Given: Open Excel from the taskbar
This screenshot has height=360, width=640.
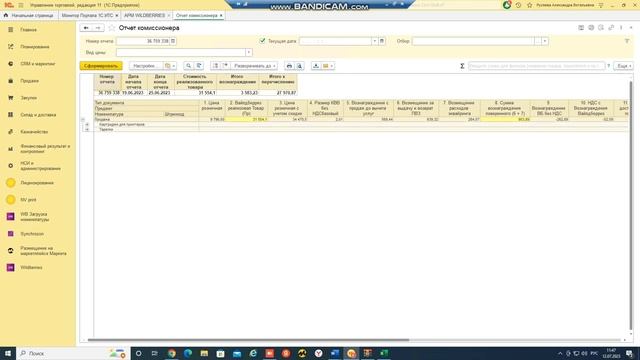Looking at the screenshot, I should 384,353.
